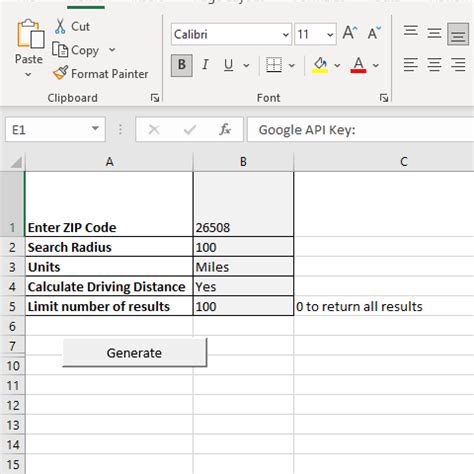Center text horizontally
The width and height of the screenshot is (474, 474).
coord(434,65)
